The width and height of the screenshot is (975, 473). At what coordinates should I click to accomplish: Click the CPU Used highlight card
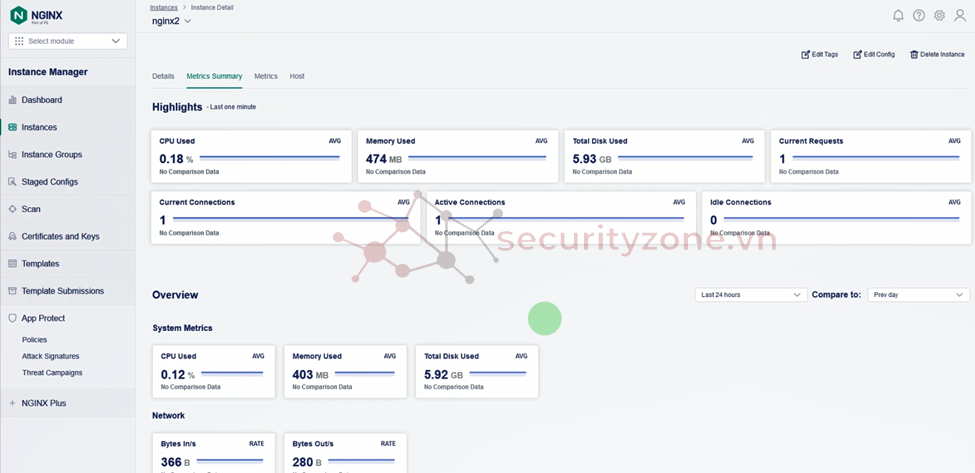tap(250, 157)
